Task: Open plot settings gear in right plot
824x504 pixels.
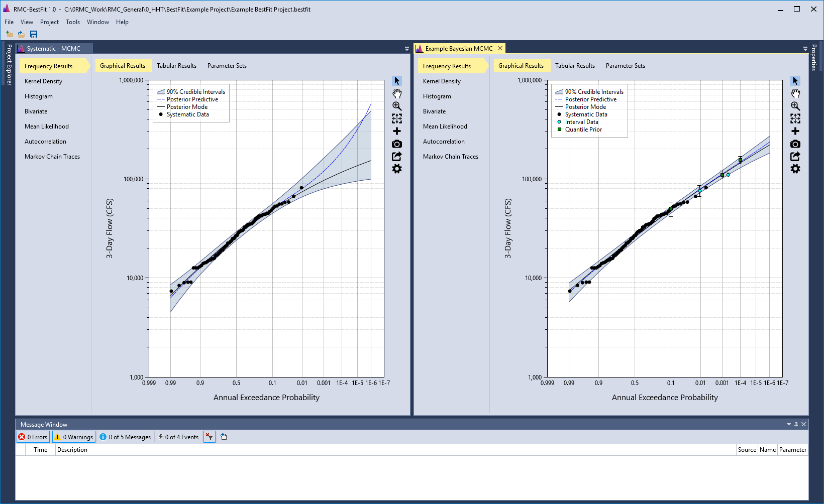Action: pos(795,169)
